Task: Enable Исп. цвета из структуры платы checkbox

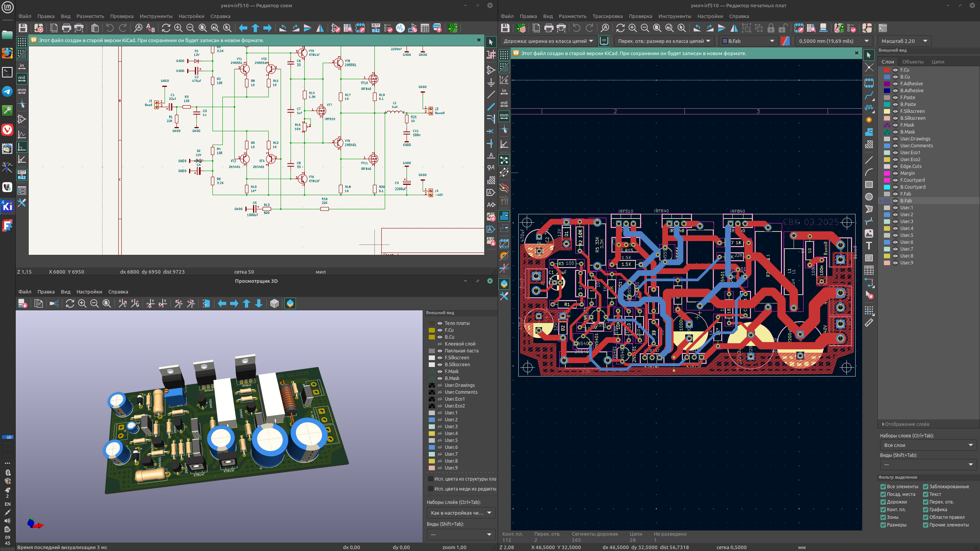Action: coord(430,479)
